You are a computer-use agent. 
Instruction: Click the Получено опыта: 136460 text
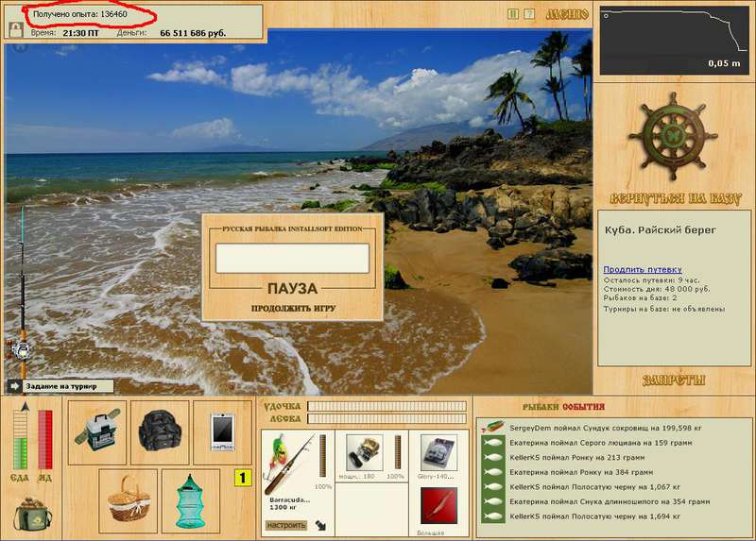tap(80, 14)
